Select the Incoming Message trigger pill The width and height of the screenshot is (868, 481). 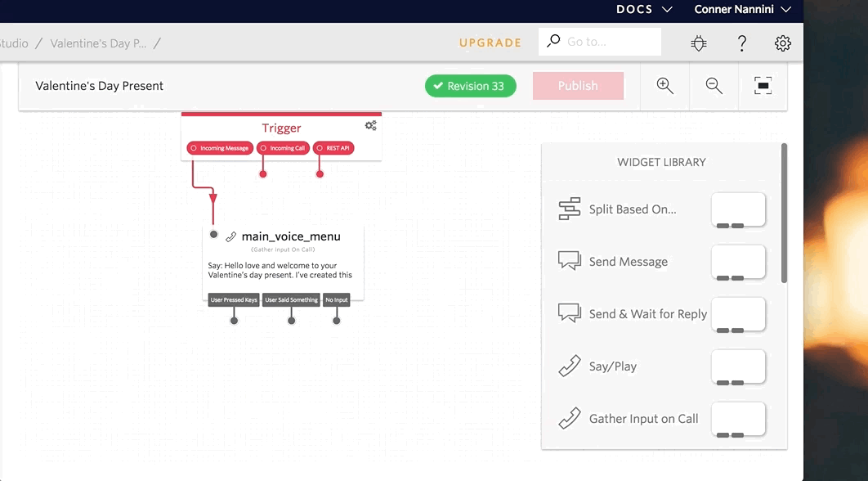pyautogui.click(x=220, y=148)
